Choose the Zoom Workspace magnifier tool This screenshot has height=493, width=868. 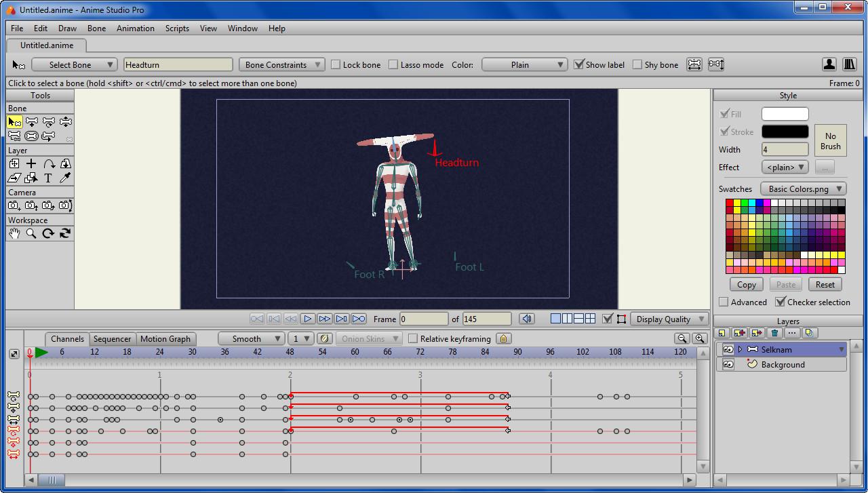[31, 233]
